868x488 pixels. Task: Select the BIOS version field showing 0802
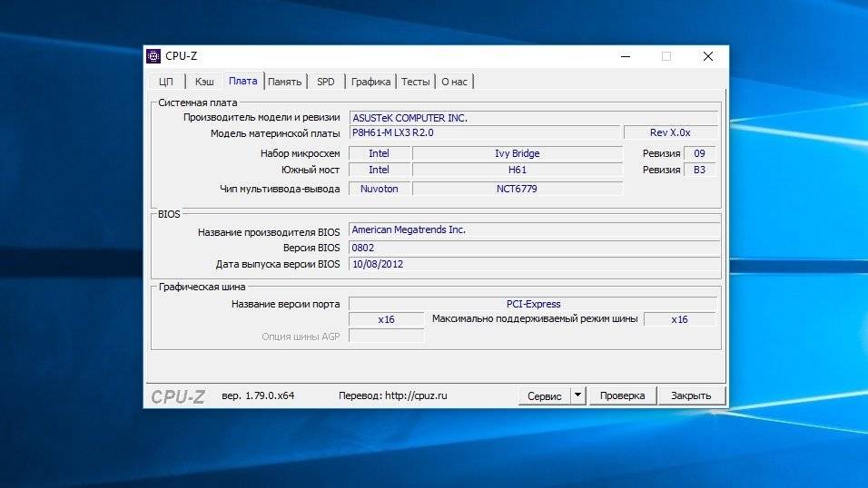click(534, 248)
